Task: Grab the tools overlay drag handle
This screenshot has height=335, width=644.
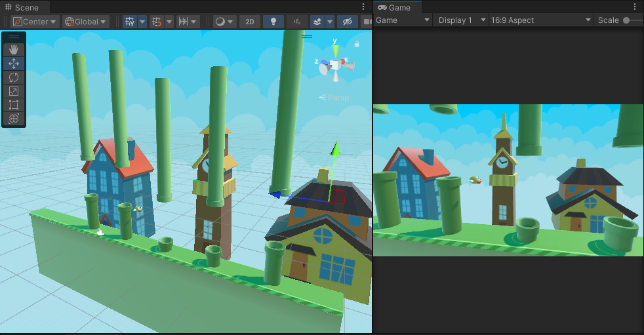Action: (14, 37)
